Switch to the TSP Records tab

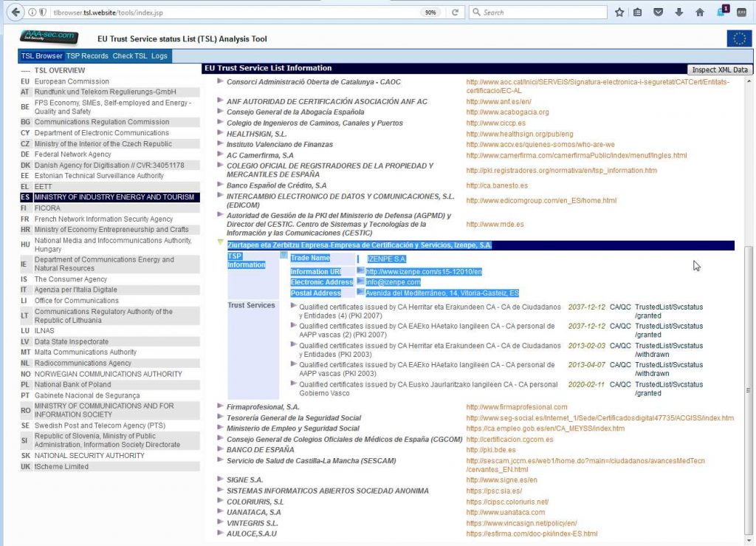(87, 55)
